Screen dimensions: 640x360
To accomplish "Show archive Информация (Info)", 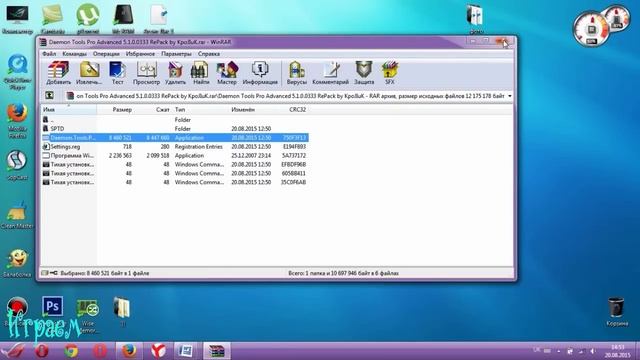I will click(x=260, y=73).
